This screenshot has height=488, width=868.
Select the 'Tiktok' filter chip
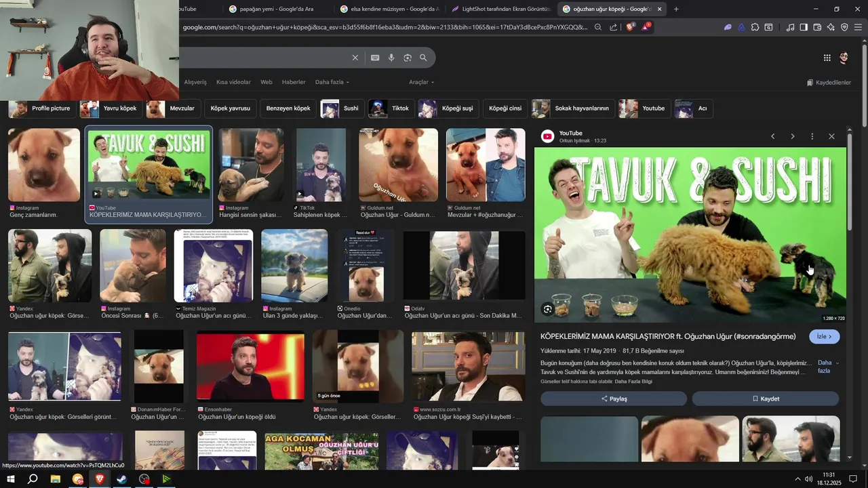(391, 108)
